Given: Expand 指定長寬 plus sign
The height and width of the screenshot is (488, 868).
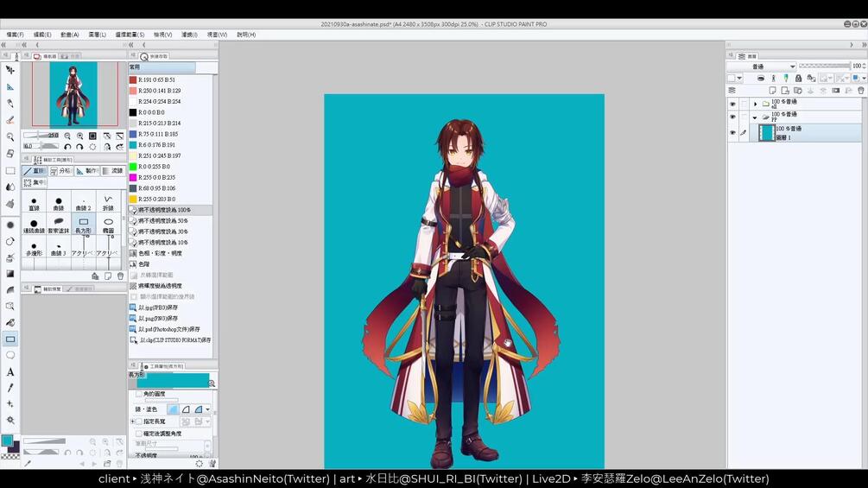Looking at the screenshot, I should point(132,421).
